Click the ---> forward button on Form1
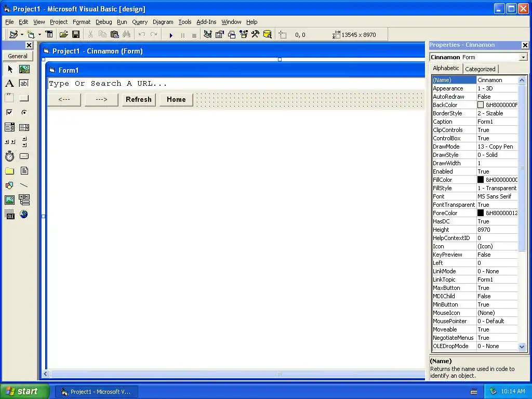This screenshot has width=532, height=399. coord(101,99)
